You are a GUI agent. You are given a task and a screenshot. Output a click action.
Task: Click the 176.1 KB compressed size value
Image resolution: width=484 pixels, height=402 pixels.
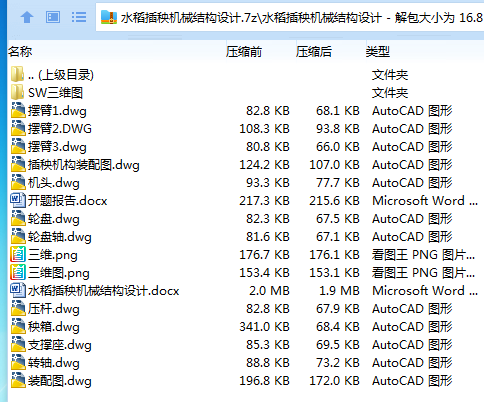tap(335, 255)
